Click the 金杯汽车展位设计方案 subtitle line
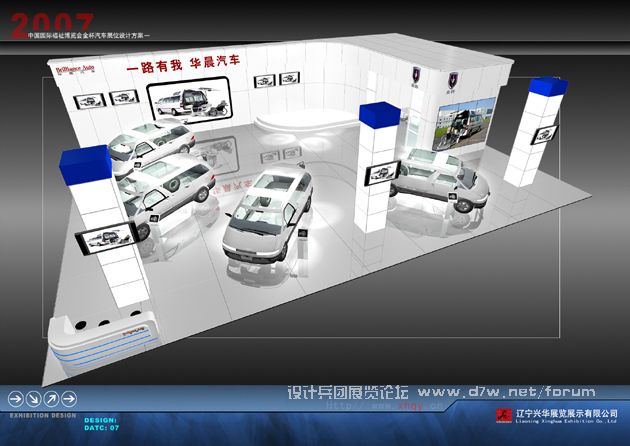Viewport: 630px width, 446px height. [88, 36]
